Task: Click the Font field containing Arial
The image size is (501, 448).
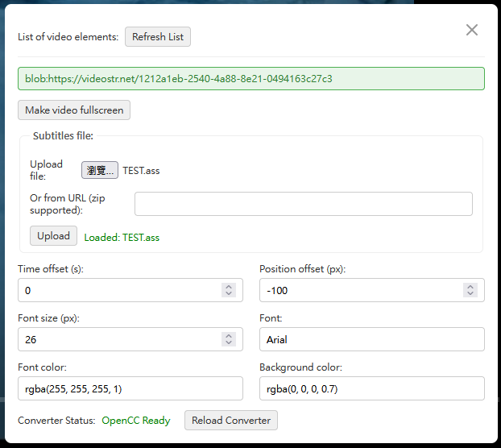Action: click(371, 339)
